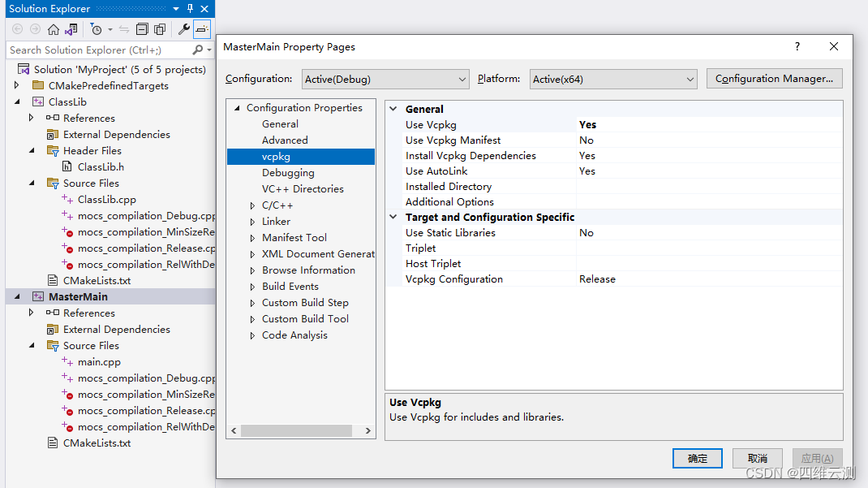
Task: Click the Home icon in Solution Explorer toolbar
Action: tap(53, 28)
